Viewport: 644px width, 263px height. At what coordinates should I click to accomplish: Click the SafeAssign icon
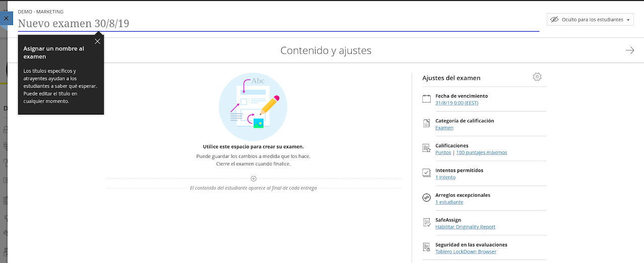coord(427,223)
